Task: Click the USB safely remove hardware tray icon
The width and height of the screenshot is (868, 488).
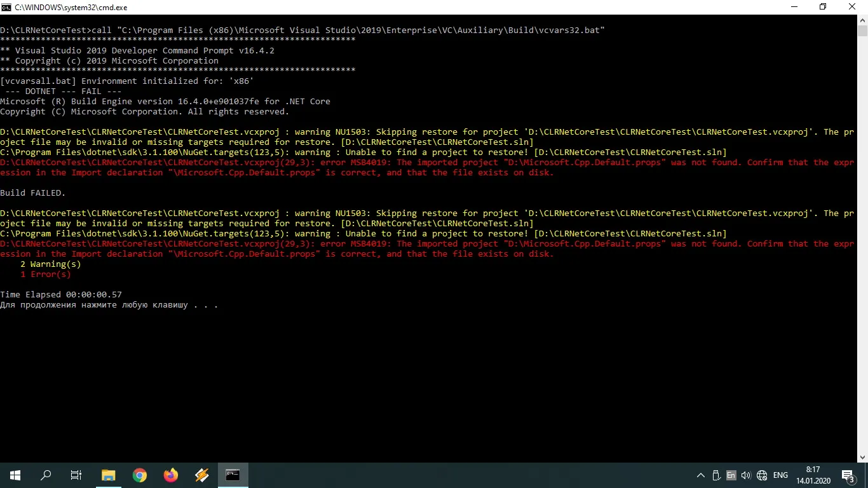Action: tap(716, 475)
